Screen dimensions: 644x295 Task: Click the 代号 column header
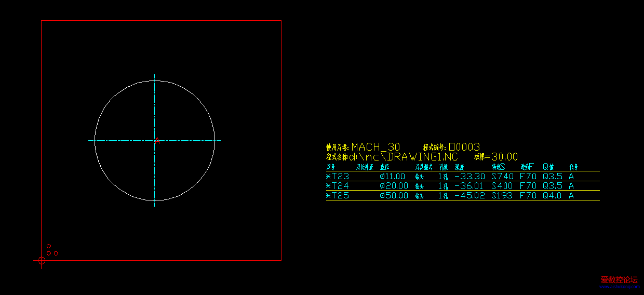tap(573, 168)
